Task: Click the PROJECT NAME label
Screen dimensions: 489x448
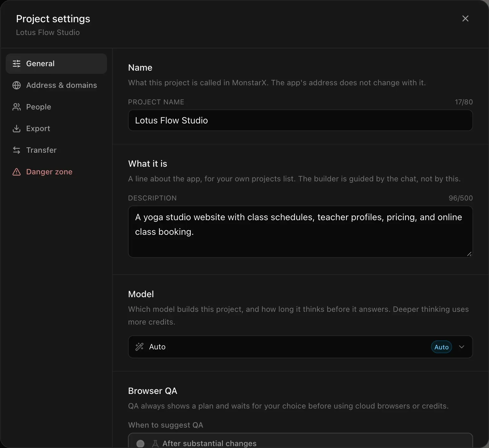Action: tap(156, 102)
